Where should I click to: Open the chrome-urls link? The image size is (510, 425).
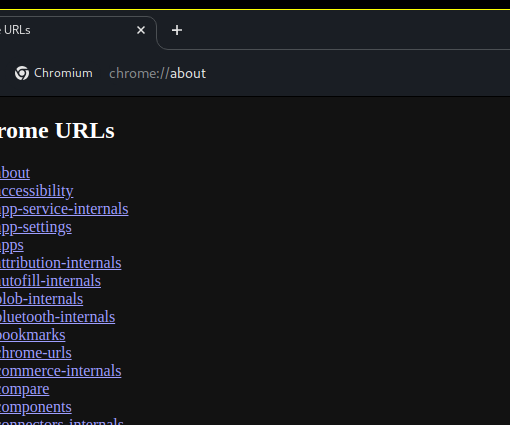click(x=36, y=353)
